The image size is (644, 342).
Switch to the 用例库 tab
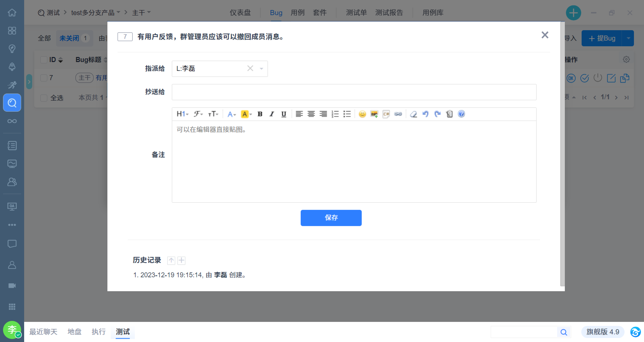coord(433,13)
